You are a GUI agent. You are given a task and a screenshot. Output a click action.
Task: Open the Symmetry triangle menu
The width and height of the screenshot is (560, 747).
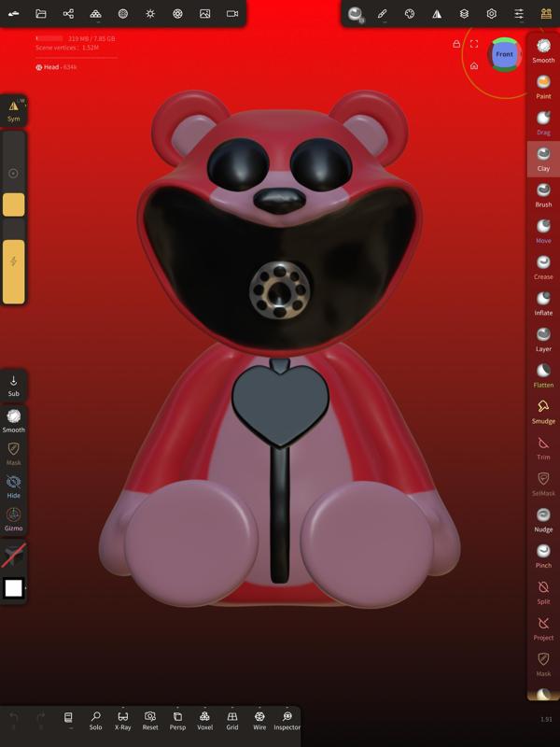(437, 13)
